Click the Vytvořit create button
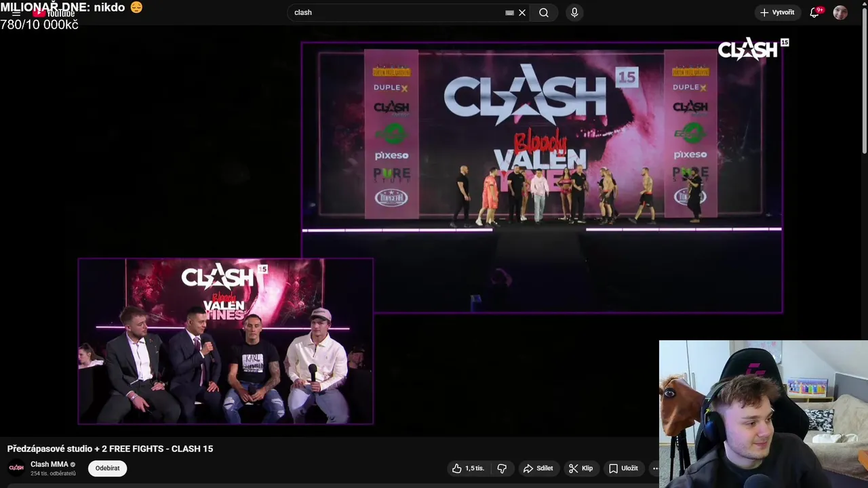Image resolution: width=868 pixels, height=488 pixels. 777,12
